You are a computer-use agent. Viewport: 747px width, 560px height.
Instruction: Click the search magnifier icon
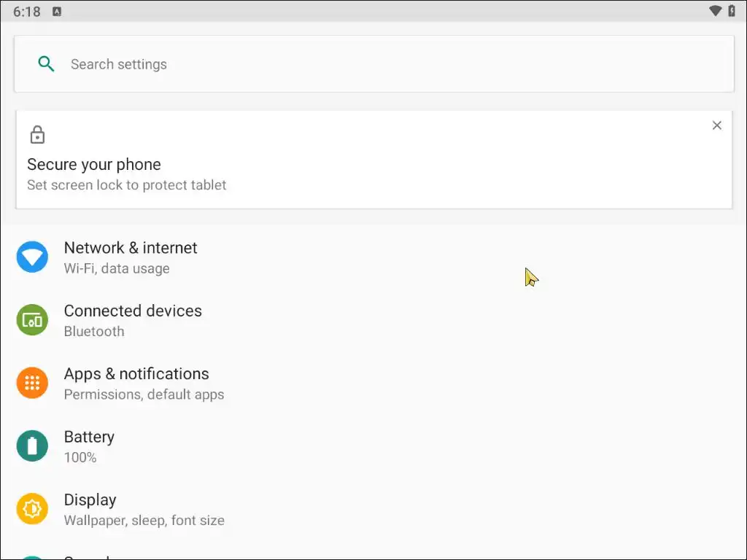pyautogui.click(x=46, y=64)
